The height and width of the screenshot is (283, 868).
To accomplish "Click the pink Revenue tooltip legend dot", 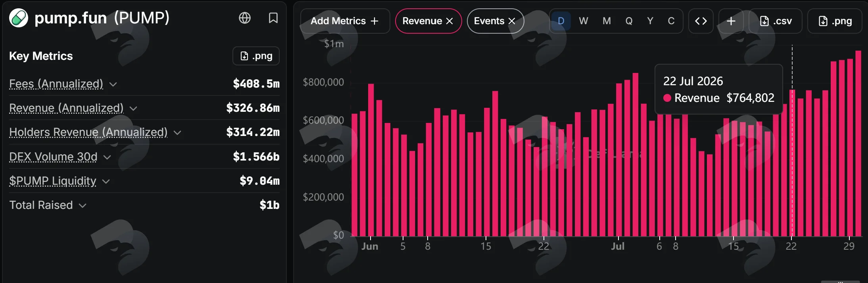I will (x=667, y=98).
